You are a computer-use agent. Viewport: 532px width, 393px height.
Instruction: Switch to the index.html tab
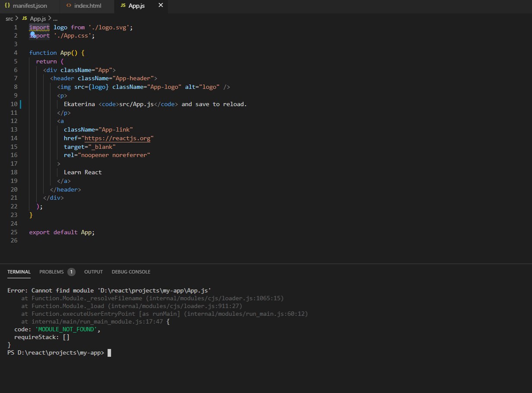[88, 6]
